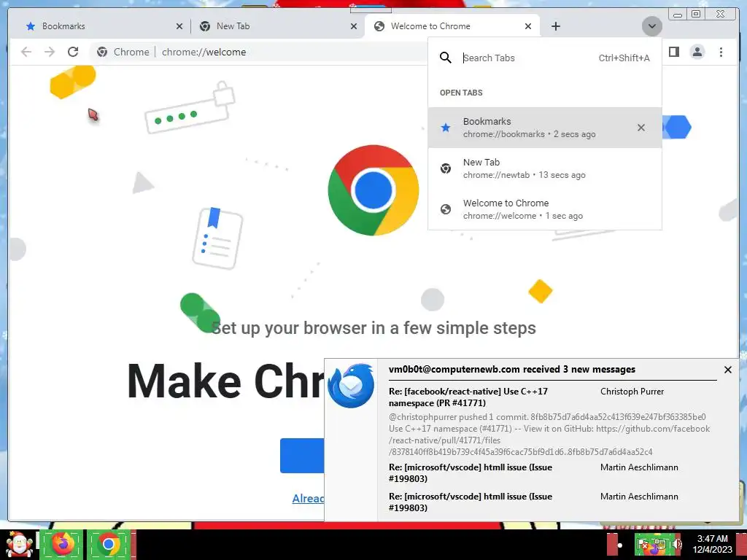This screenshot has height=560, width=747.
Task: Open the Chrome three-dot menu
Action: pyautogui.click(x=721, y=52)
